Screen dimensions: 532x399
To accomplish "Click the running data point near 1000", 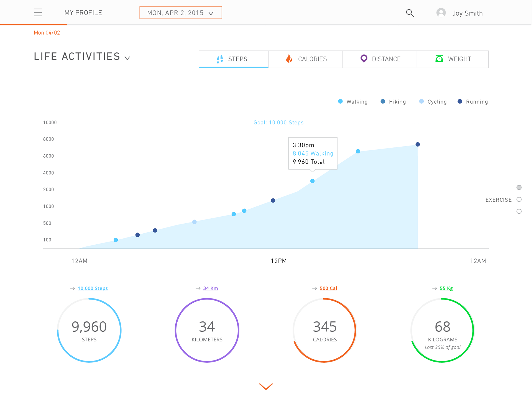I will tap(273, 200).
